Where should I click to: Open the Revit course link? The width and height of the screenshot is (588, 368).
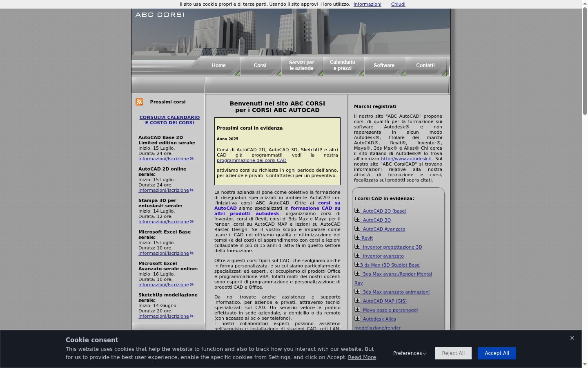(367, 238)
